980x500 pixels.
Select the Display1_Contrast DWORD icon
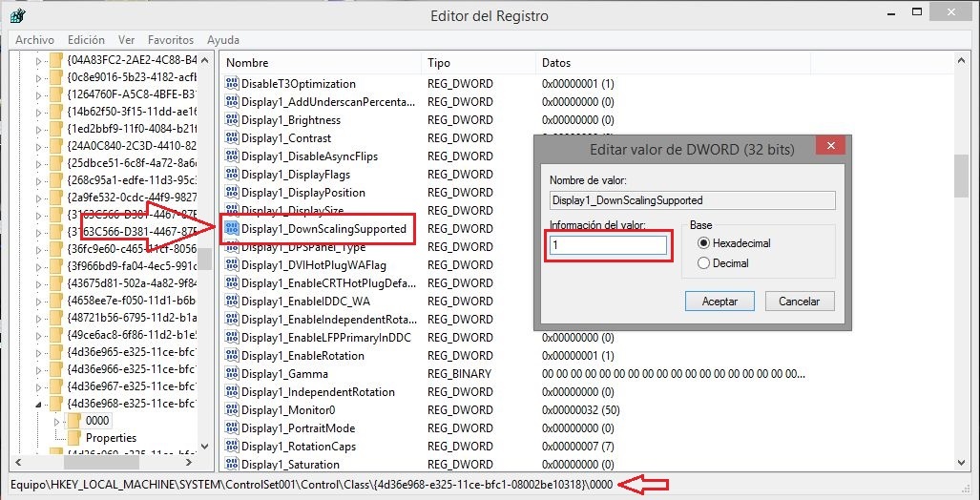point(232,138)
